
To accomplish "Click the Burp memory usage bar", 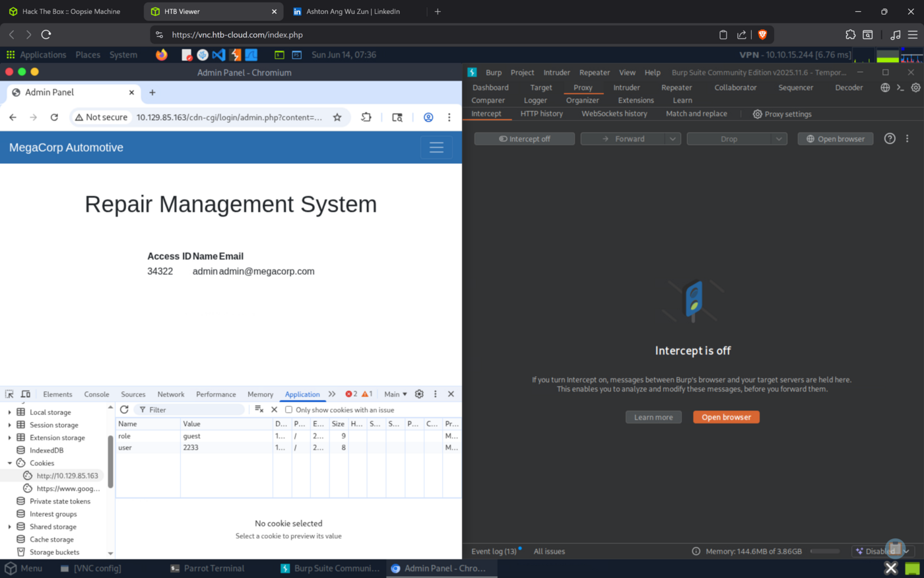I will click(x=825, y=551).
